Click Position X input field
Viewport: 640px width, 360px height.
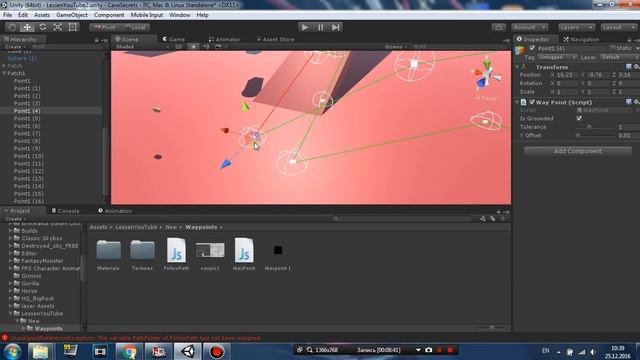click(567, 75)
